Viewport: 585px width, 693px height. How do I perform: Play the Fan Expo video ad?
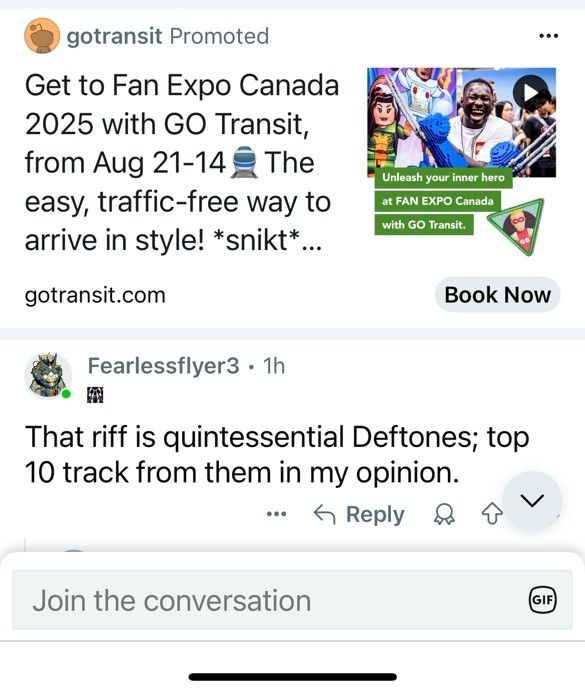531,92
